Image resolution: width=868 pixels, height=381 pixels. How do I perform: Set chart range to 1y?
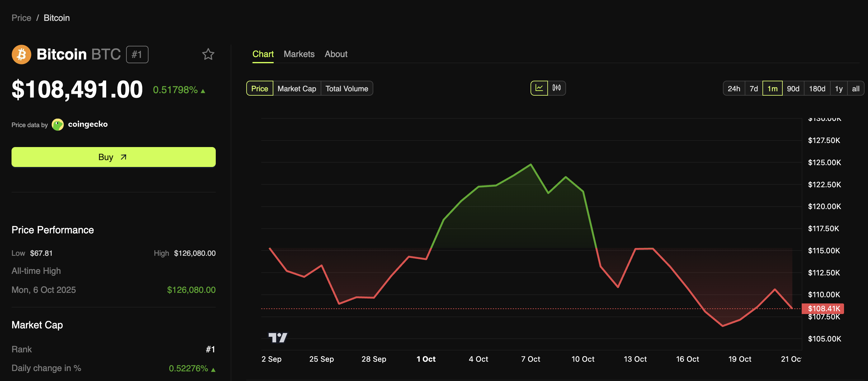(838, 89)
